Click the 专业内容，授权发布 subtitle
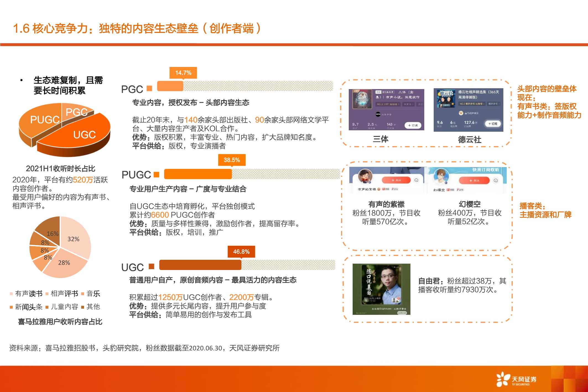Screen dimensions: 588x392 coord(191,103)
